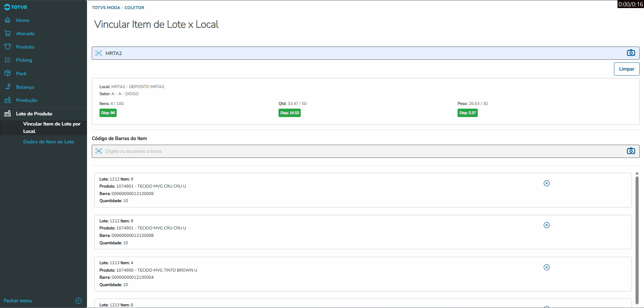
Task: Click the Barra: 00060000012130004 text
Action: 126,277
